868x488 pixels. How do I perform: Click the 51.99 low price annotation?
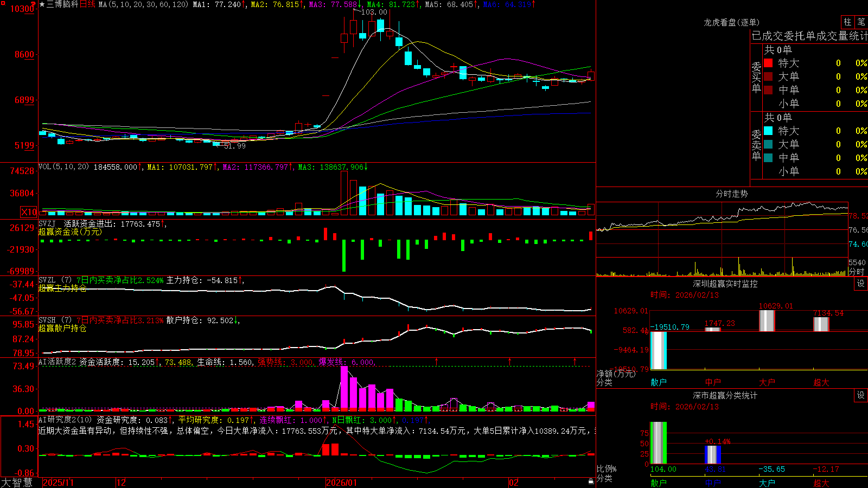(x=234, y=146)
